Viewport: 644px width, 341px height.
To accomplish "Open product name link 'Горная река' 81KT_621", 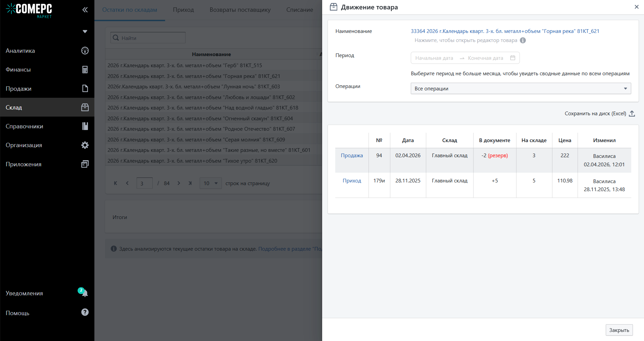I will point(505,31).
